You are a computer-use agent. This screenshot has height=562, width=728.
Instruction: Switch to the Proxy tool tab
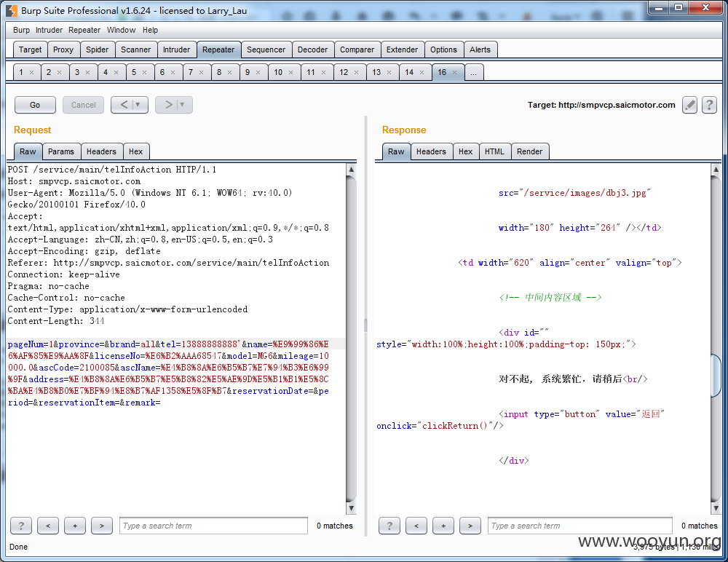[x=63, y=50]
